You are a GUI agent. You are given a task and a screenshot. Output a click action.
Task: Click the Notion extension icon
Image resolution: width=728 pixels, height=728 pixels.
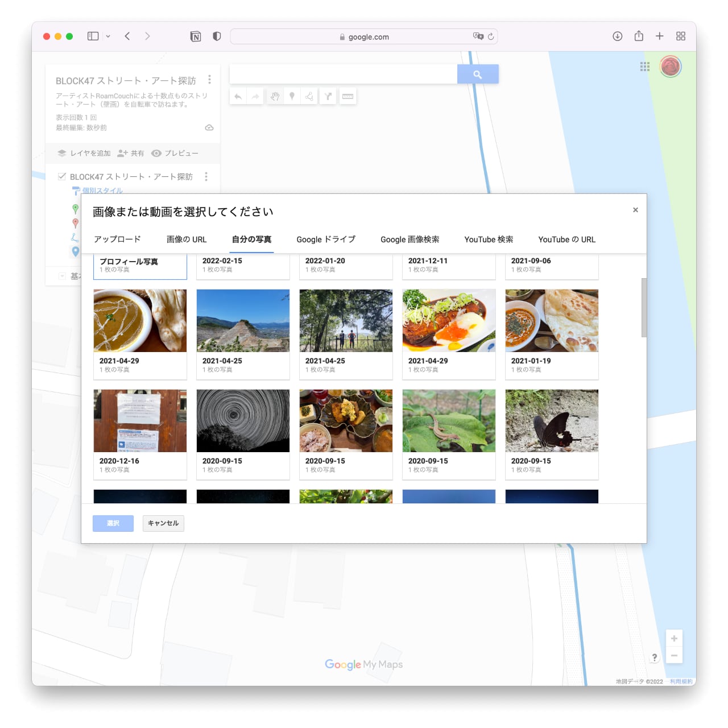[196, 36]
